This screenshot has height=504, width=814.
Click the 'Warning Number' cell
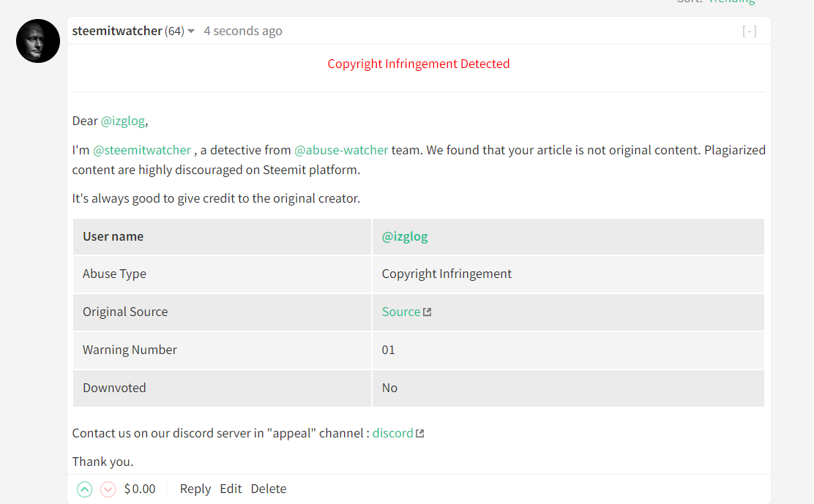223,350
